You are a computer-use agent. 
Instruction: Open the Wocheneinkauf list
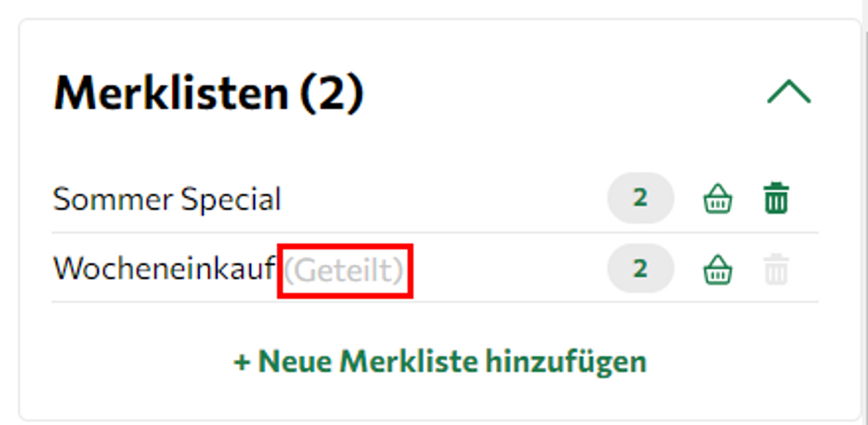[164, 268]
